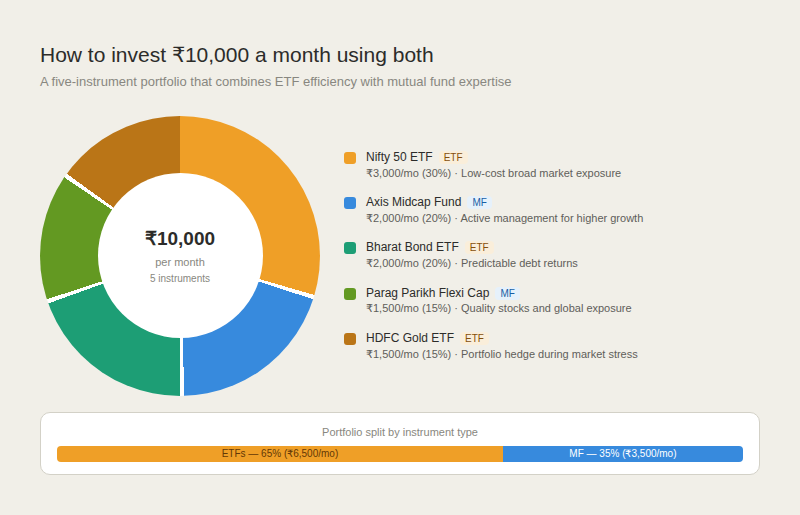Image resolution: width=800 pixels, height=515 pixels.
Task: Select the ETF badge beside HDFC Gold ETF
Action: pyautogui.click(x=474, y=338)
